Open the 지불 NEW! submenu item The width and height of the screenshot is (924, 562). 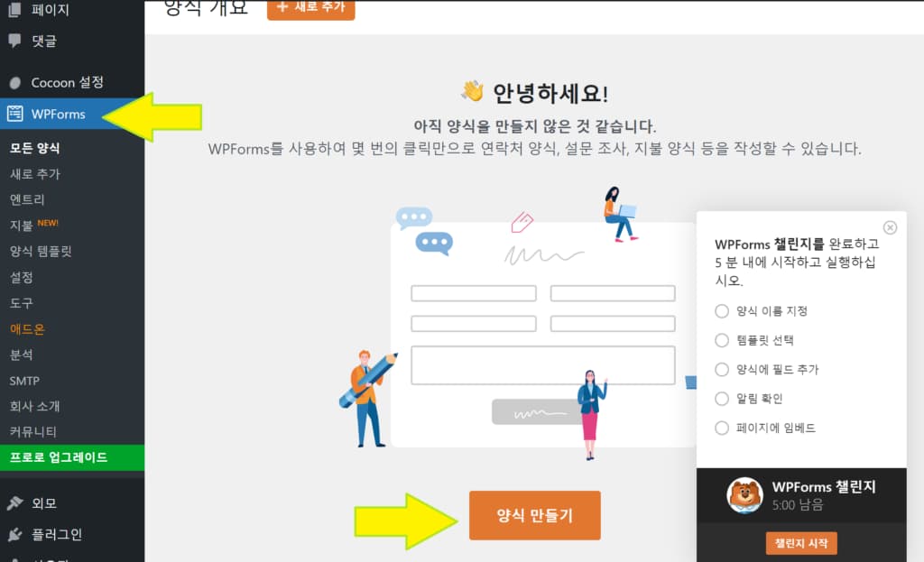pos(33,225)
